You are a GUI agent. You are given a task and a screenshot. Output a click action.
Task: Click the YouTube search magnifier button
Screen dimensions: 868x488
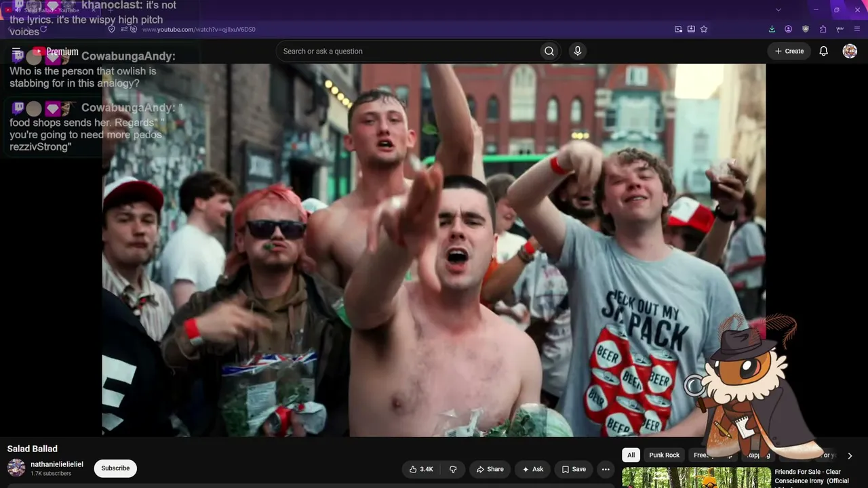pyautogui.click(x=549, y=51)
